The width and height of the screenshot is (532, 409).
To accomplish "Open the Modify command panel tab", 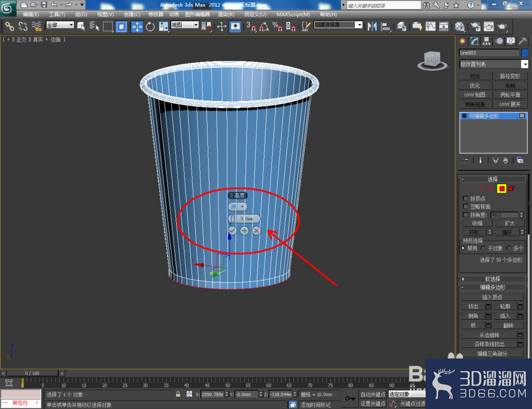I will [x=475, y=41].
